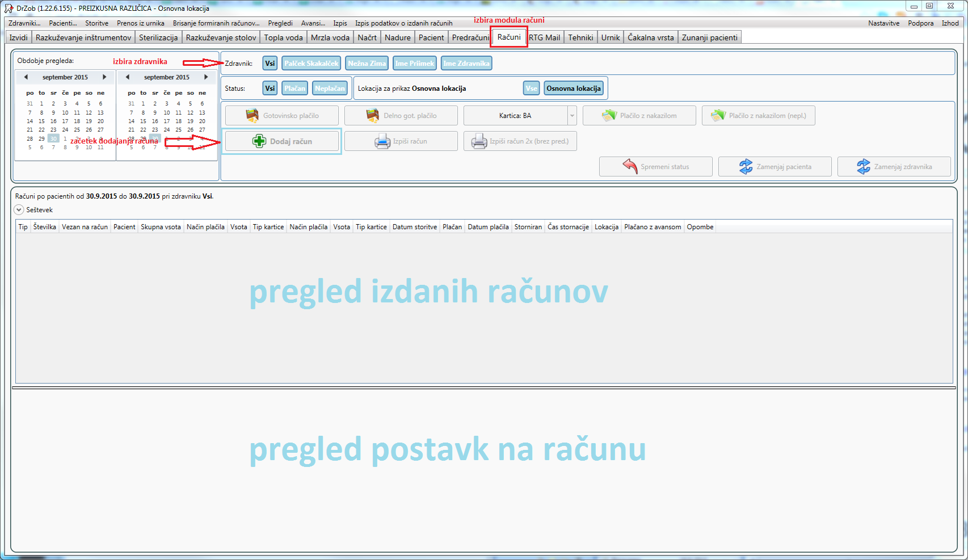Click the Spremeni status red arrow icon
968x560 pixels.
[630, 167]
